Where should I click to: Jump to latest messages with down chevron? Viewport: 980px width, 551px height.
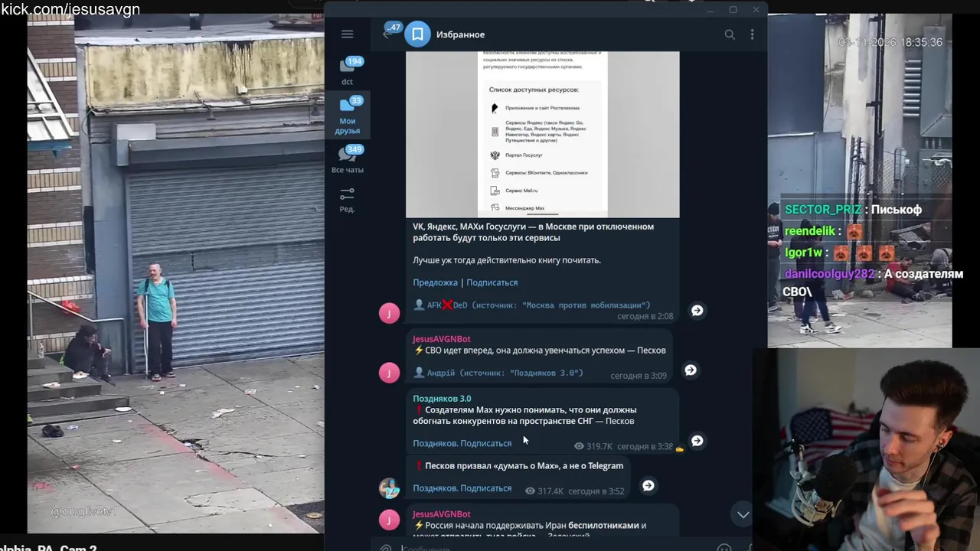pos(743,514)
